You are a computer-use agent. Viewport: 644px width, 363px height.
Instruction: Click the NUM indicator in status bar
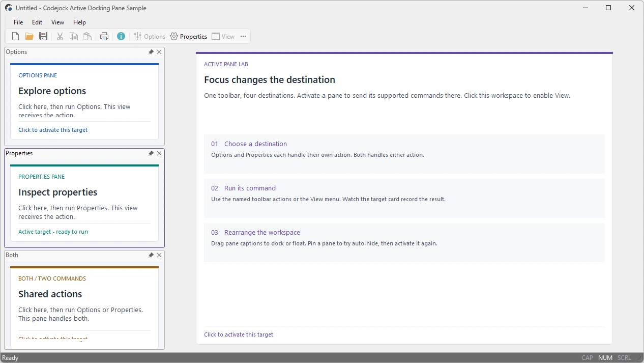605,358
